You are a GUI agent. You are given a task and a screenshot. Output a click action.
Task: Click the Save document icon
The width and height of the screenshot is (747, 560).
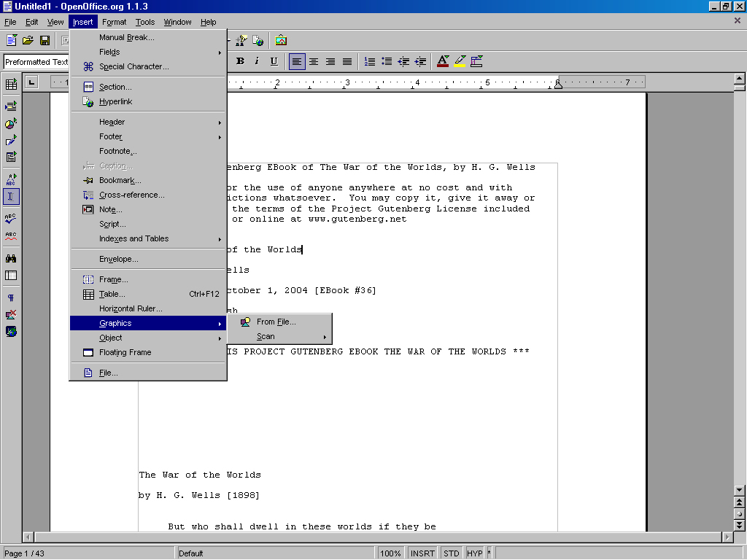44,40
